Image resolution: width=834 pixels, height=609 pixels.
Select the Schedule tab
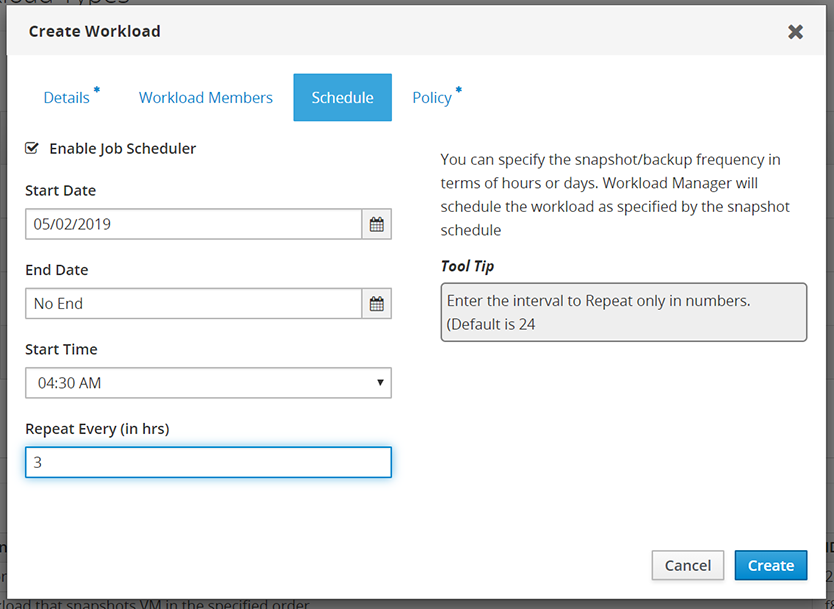[x=343, y=98]
